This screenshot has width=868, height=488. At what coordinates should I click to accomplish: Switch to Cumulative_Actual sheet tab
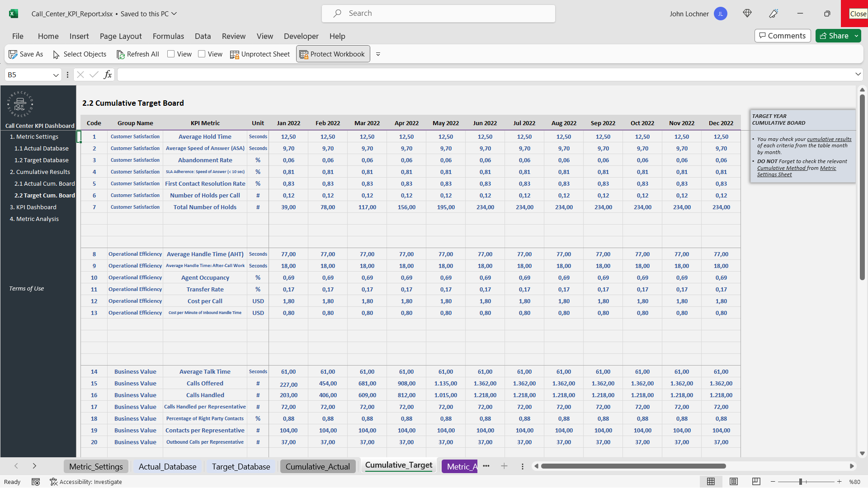pyautogui.click(x=317, y=466)
